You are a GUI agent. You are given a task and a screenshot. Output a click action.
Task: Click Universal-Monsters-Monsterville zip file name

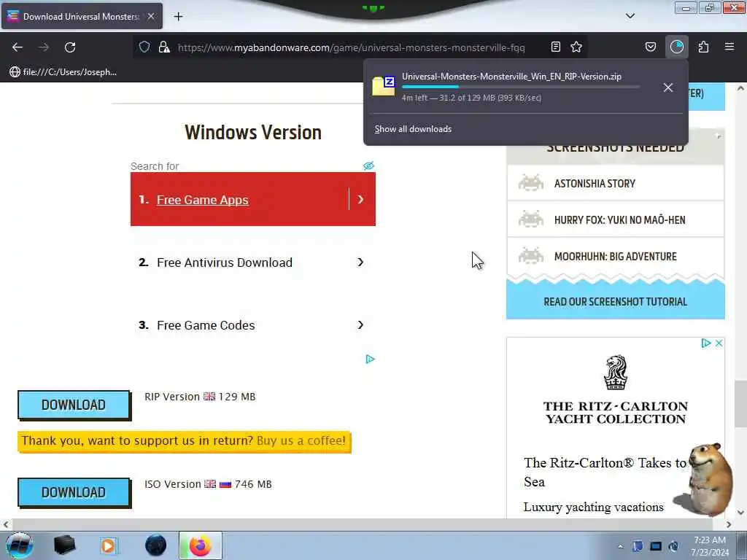[x=511, y=76]
